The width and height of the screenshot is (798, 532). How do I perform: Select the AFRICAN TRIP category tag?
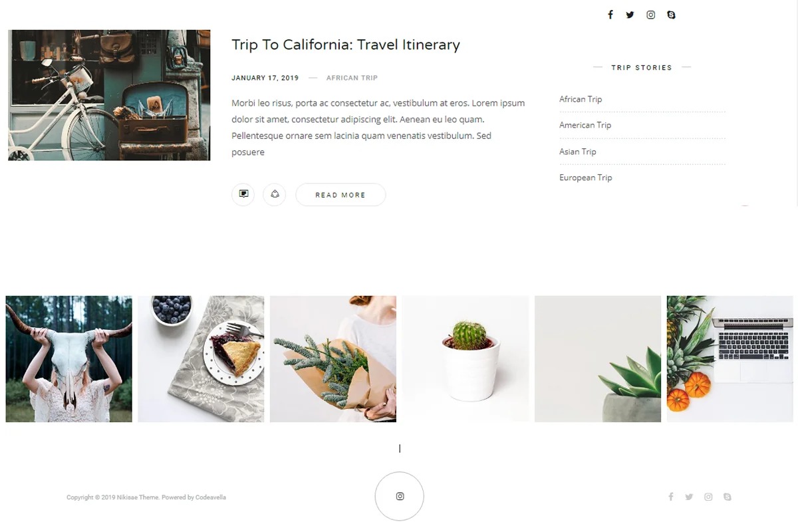coord(352,78)
